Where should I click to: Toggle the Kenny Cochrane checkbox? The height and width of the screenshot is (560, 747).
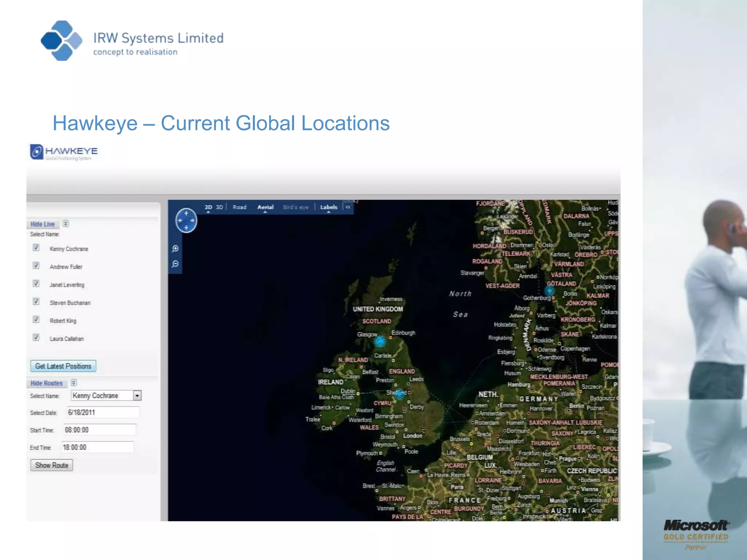[36, 248]
